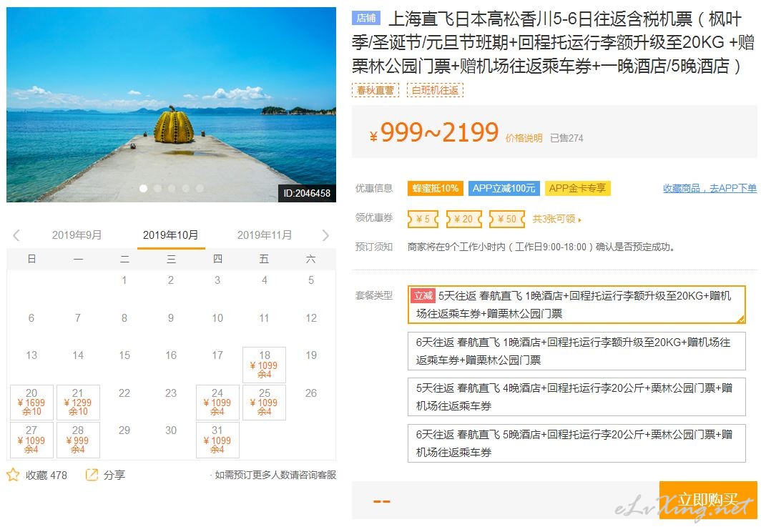Go to next month with right arrow
This screenshot has width=761, height=532.
(x=325, y=235)
